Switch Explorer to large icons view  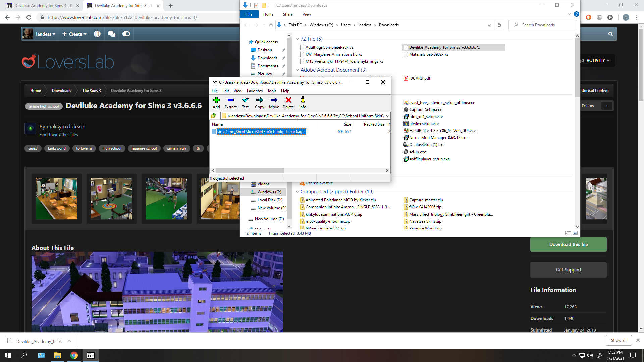(x=575, y=233)
